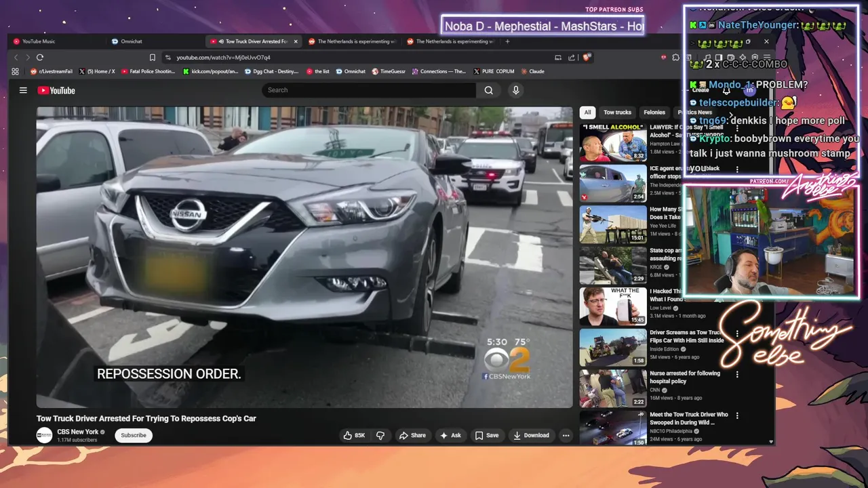Click the main video player
This screenshot has height=488, width=868.
tap(304, 257)
